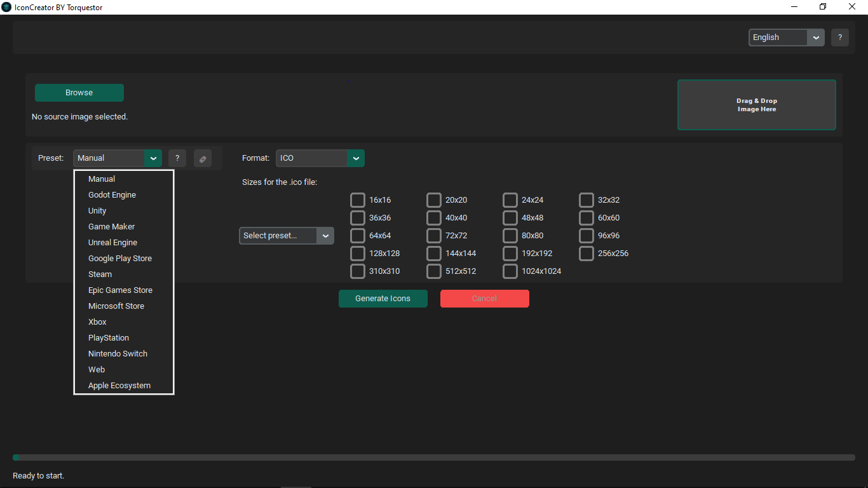This screenshot has width=868, height=488.
Task: Pick the Google Play Store preset
Action: 124,259
